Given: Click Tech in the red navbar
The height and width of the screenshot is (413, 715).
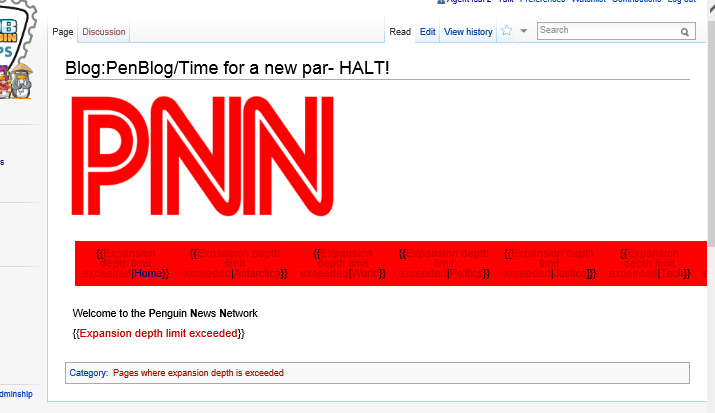Looking at the screenshot, I should point(672,274).
